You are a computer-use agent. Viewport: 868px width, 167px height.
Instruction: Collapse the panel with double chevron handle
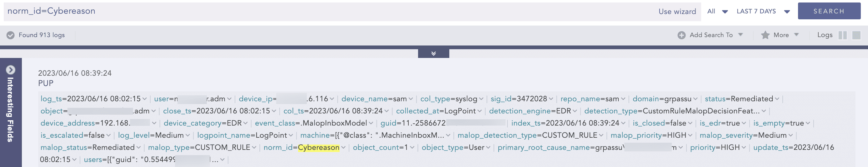tap(433, 54)
